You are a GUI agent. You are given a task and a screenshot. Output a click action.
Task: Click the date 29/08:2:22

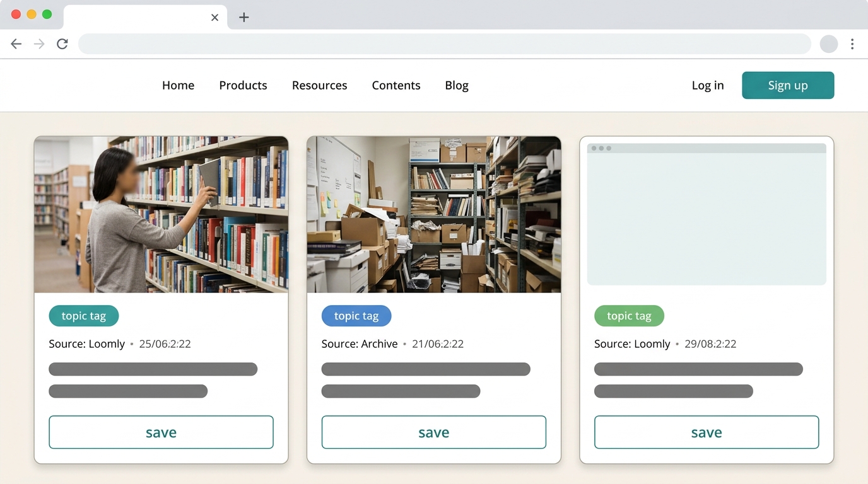click(710, 344)
